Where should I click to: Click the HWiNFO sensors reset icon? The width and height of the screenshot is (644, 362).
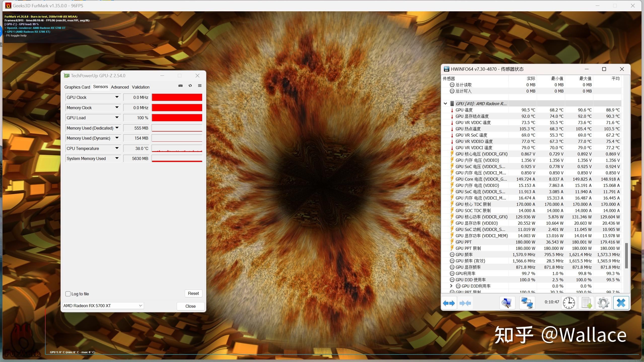(568, 303)
